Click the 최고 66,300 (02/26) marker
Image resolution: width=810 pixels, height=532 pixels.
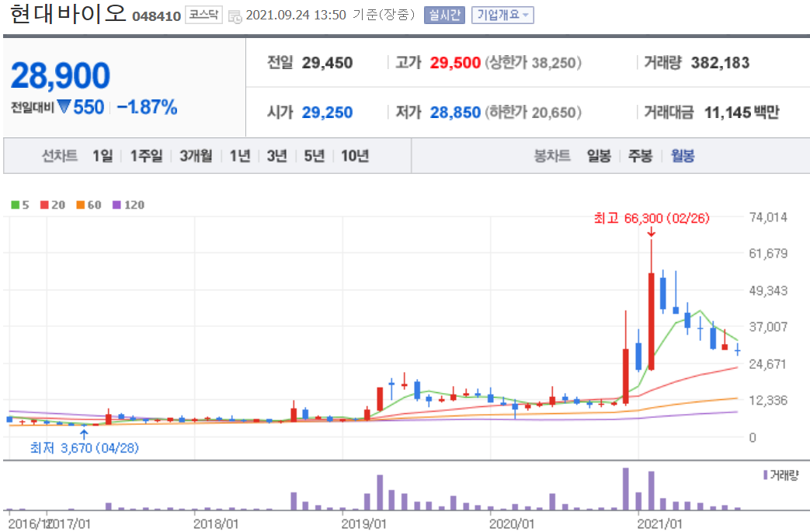click(x=652, y=218)
